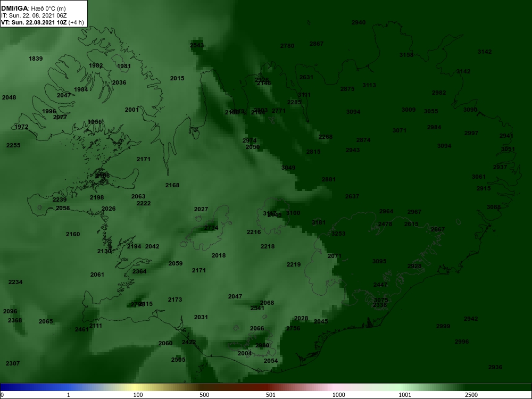Click the map value 2042
The height and width of the screenshot is (399, 532).
(152, 246)
